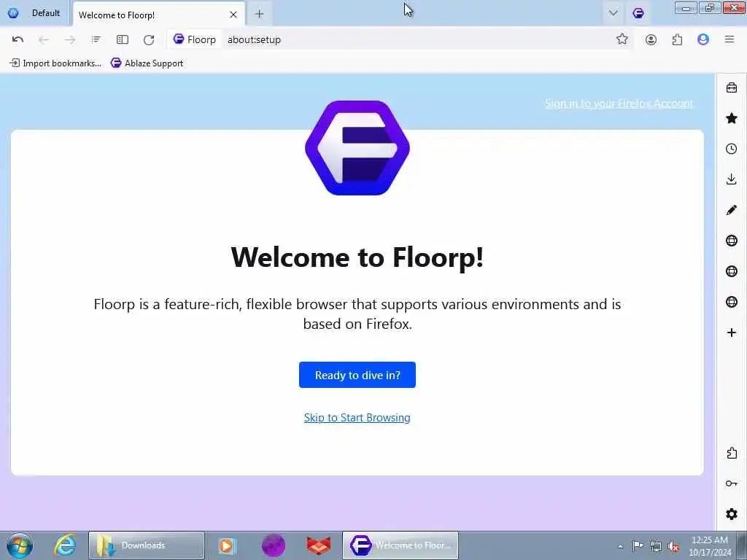Go back with the back arrow
This screenshot has height=560, width=747.
(44, 39)
